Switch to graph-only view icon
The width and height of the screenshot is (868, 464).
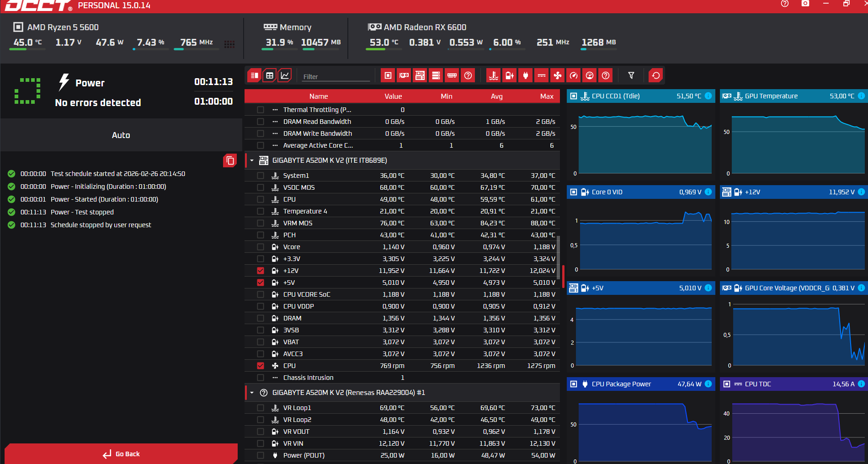coord(285,75)
